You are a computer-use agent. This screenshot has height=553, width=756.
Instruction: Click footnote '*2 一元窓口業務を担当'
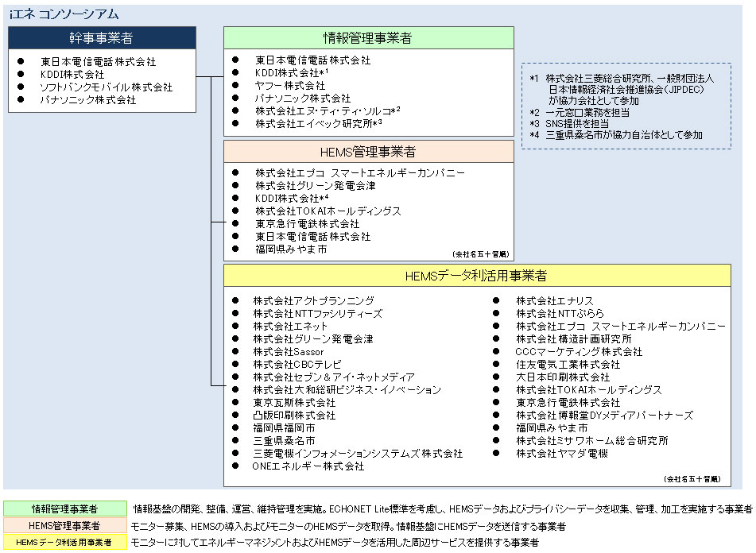coord(579,112)
